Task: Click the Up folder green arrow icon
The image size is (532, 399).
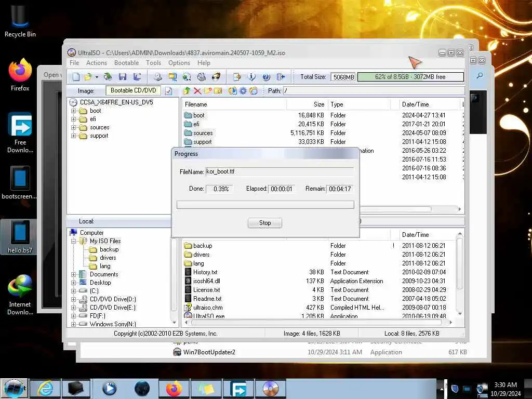Action: [187, 91]
